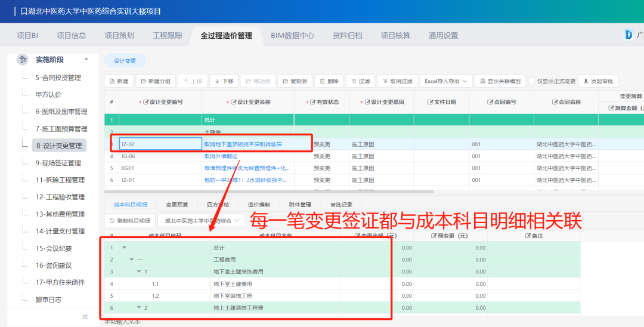The height and width of the screenshot is (327, 644).
Task: Select 9-现场签证管理 in the sidebar
Action: coord(58,163)
